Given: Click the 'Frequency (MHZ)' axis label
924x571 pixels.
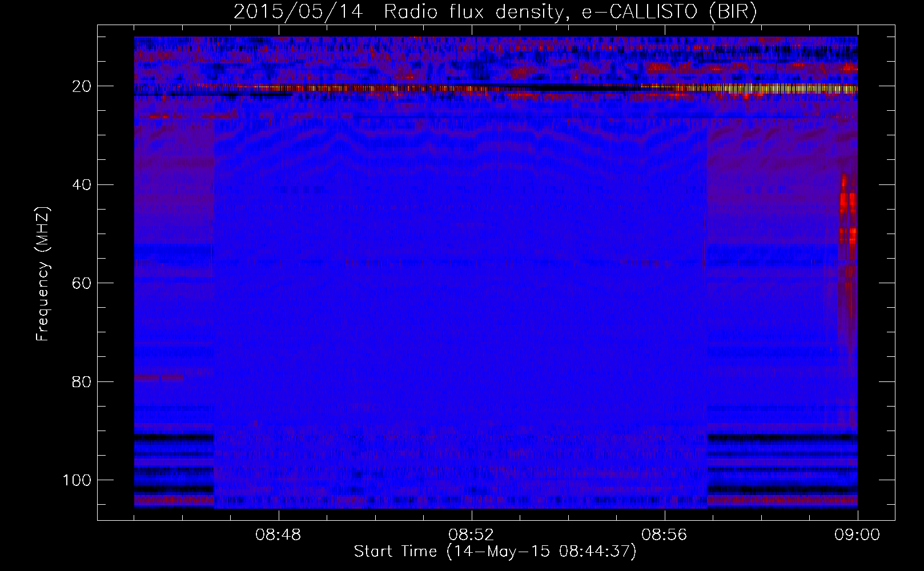Looking at the screenshot, I should (x=43, y=274).
